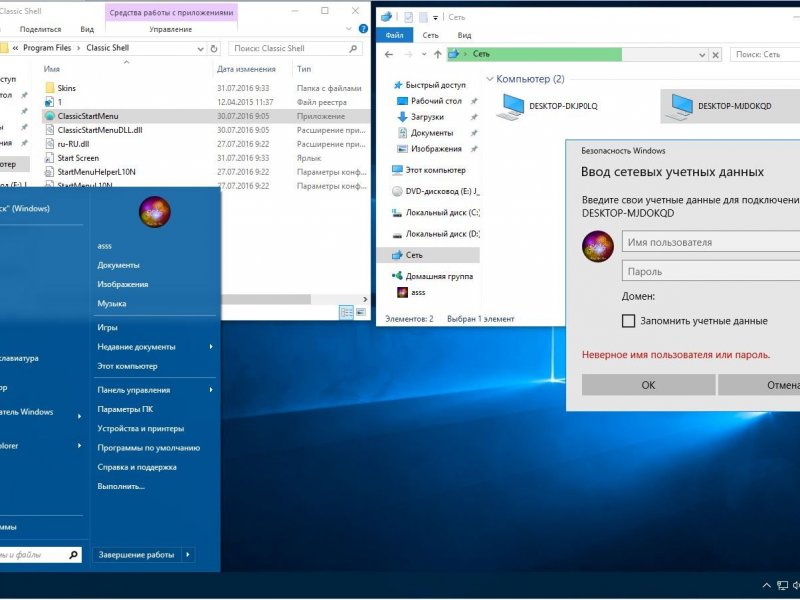The height and width of the screenshot is (600, 800).
Task: Select the registry file icon named 1
Action: coord(49,102)
